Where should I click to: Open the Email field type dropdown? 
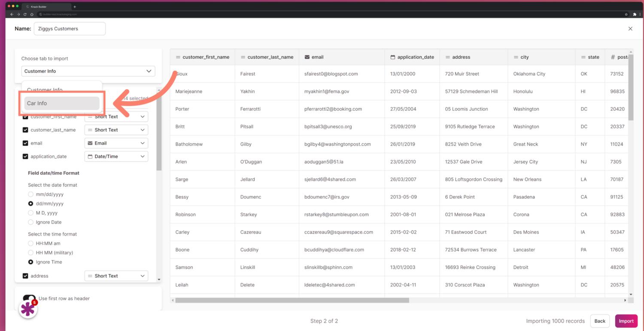[x=116, y=143]
